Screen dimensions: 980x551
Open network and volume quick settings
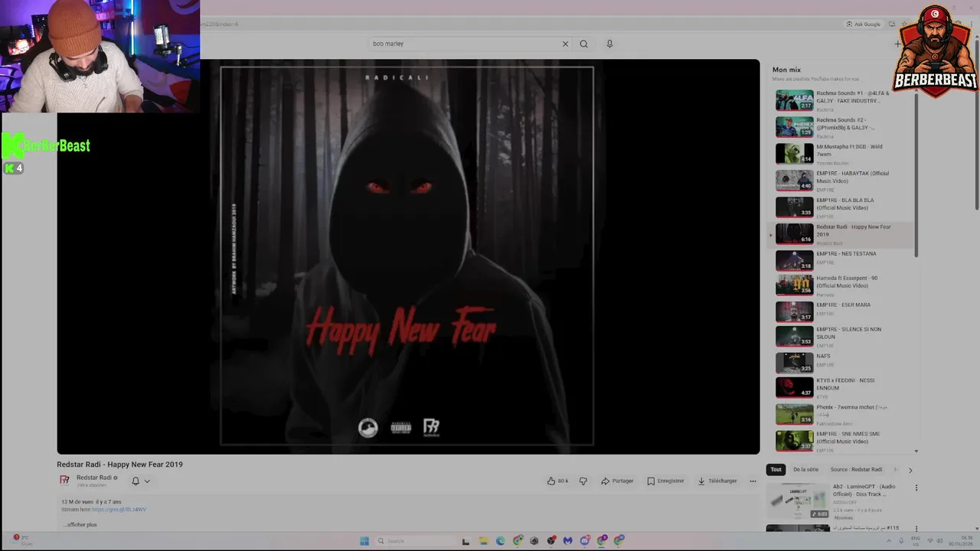coord(935,541)
